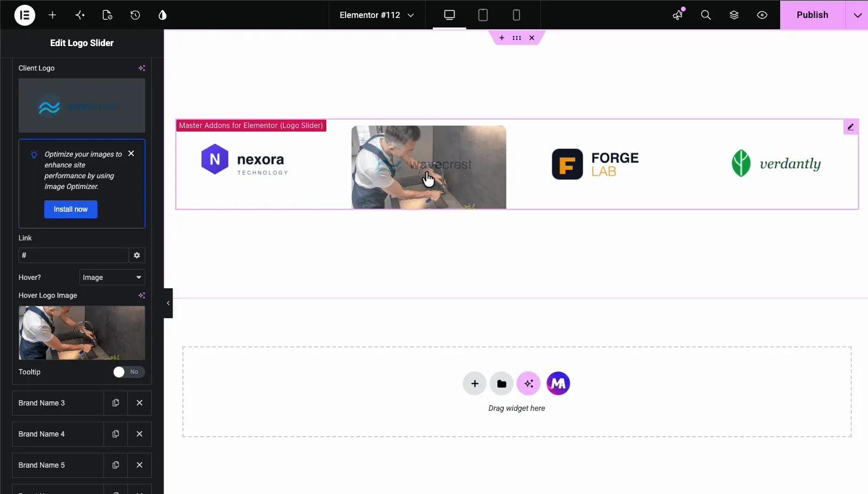Click the verdantly logo
The width and height of the screenshot is (868, 494).
point(777,163)
